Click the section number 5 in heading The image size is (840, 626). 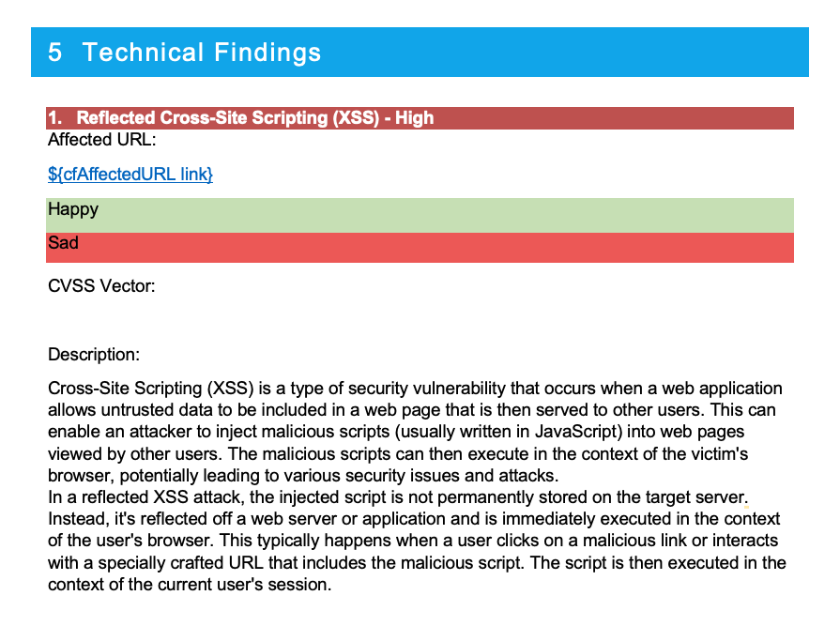(x=54, y=53)
